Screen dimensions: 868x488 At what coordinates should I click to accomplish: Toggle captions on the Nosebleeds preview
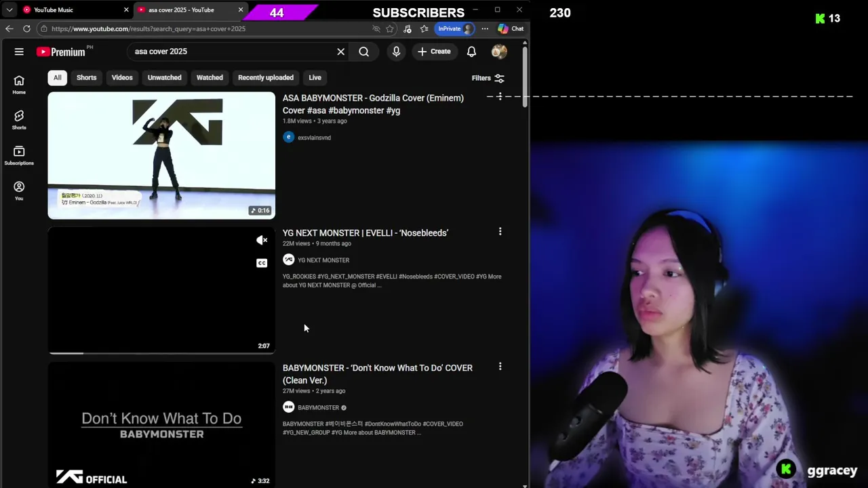click(x=262, y=263)
